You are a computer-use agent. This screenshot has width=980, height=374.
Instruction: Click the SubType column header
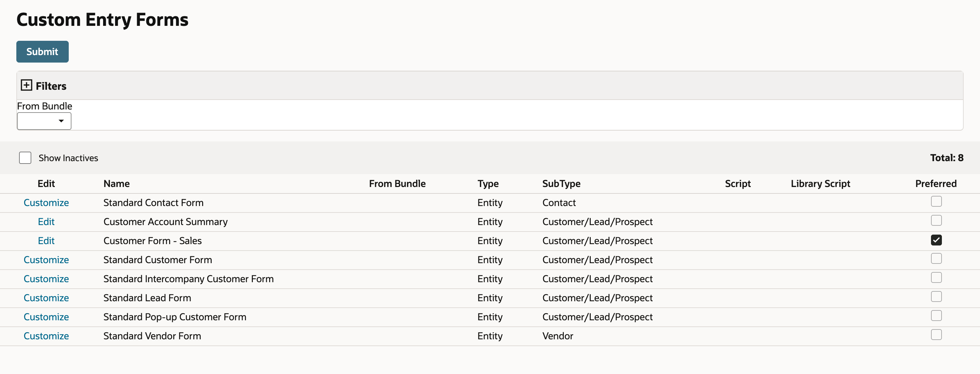(x=561, y=184)
